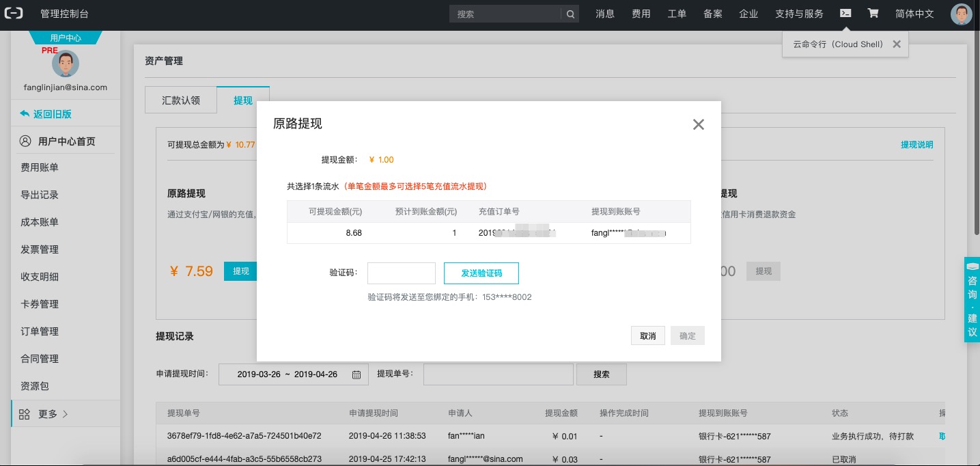Click the 申请提现时间 date range field
The image size is (980, 466).
click(x=294, y=374)
